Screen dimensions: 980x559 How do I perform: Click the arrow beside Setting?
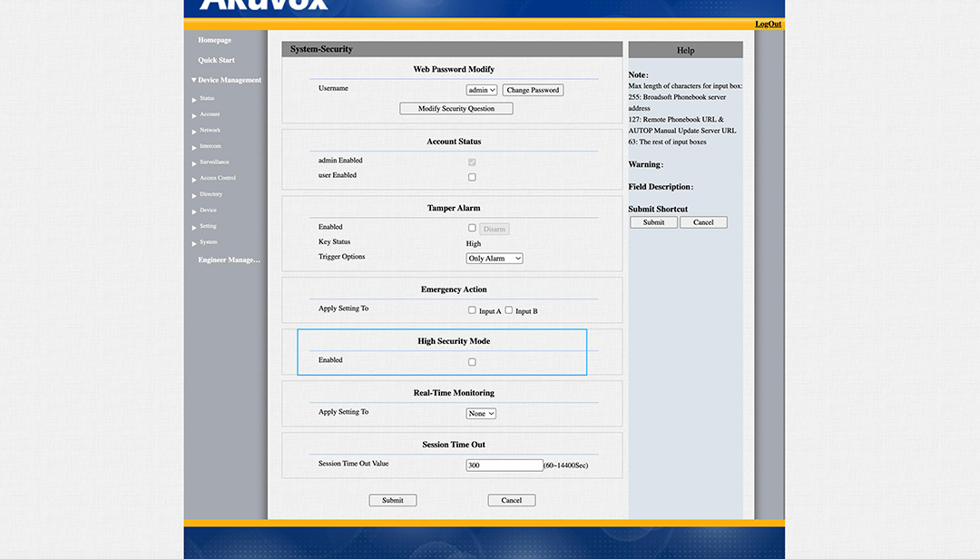tap(194, 228)
